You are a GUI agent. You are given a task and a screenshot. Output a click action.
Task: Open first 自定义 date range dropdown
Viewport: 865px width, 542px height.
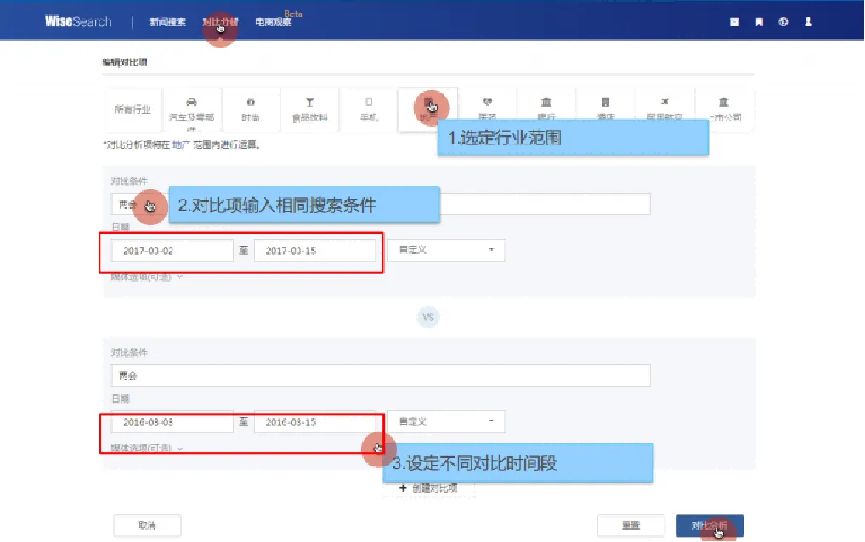(445, 250)
